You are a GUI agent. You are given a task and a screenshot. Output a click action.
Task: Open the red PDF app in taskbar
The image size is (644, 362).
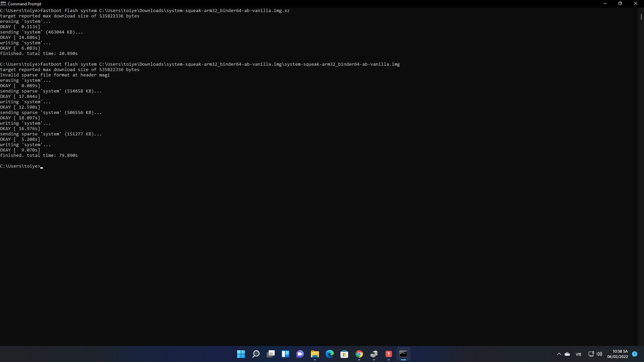tap(388, 354)
